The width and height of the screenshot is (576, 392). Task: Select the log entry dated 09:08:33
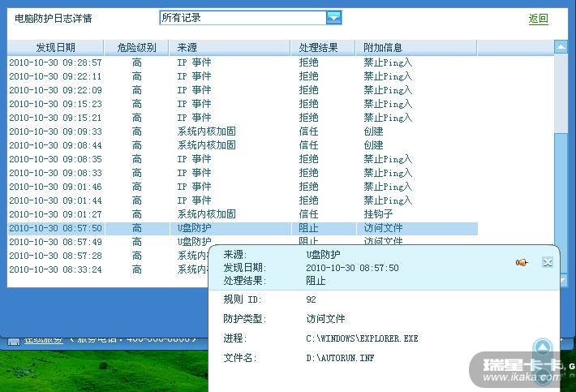click(243, 173)
